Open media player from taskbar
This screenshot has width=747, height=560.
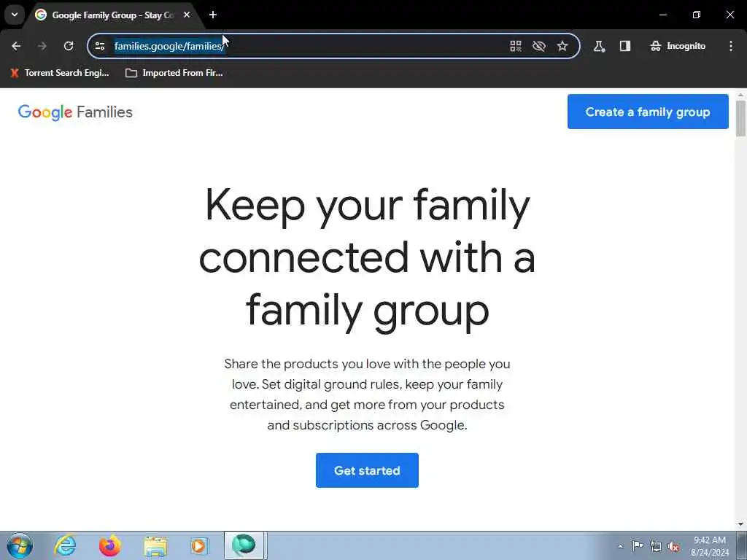(x=198, y=545)
